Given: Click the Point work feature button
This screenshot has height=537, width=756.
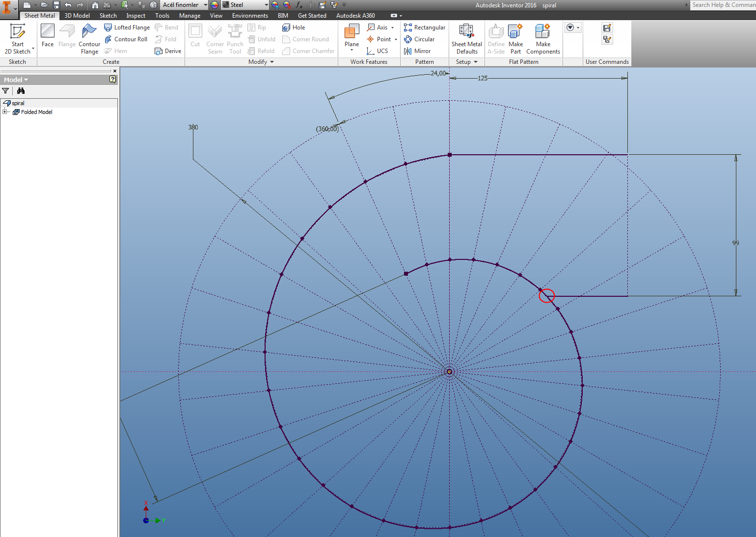Looking at the screenshot, I should click(x=379, y=39).
